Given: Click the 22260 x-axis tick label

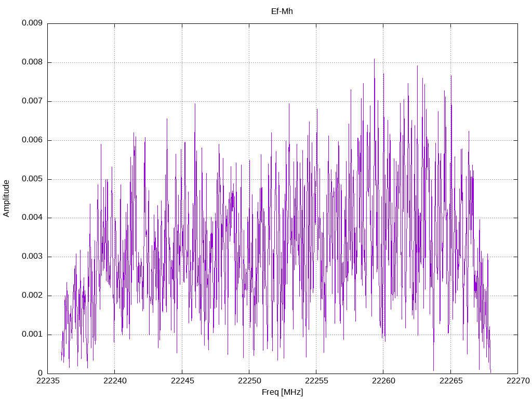Looking at the screenshot, I should pos(384,381).
